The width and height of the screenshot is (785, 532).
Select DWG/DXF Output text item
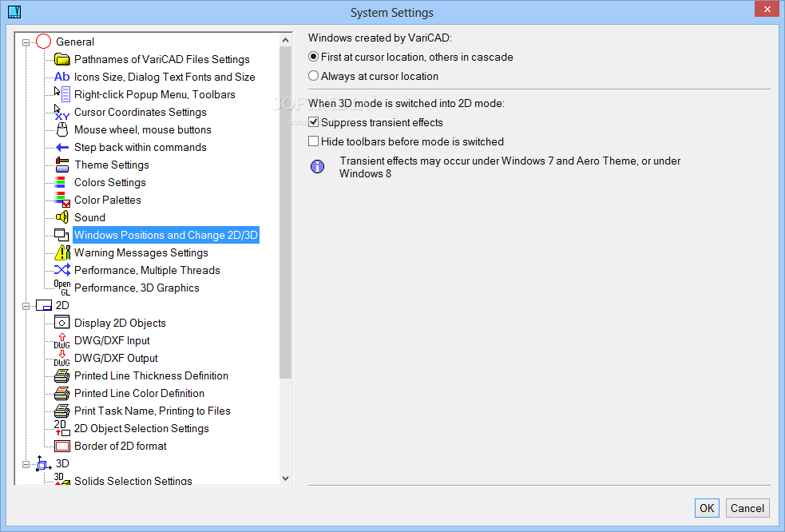click(116, 358)
